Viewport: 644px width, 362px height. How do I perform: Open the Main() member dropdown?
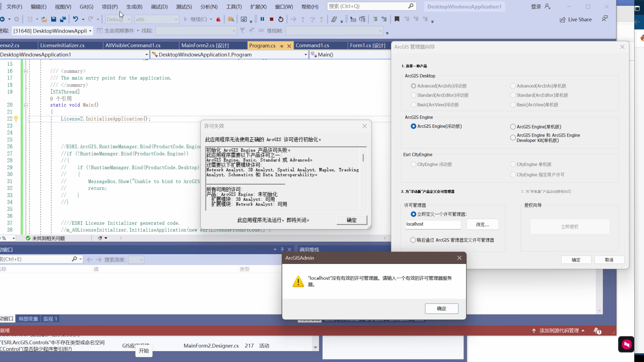pyautogui.click(x=350, y=54)
